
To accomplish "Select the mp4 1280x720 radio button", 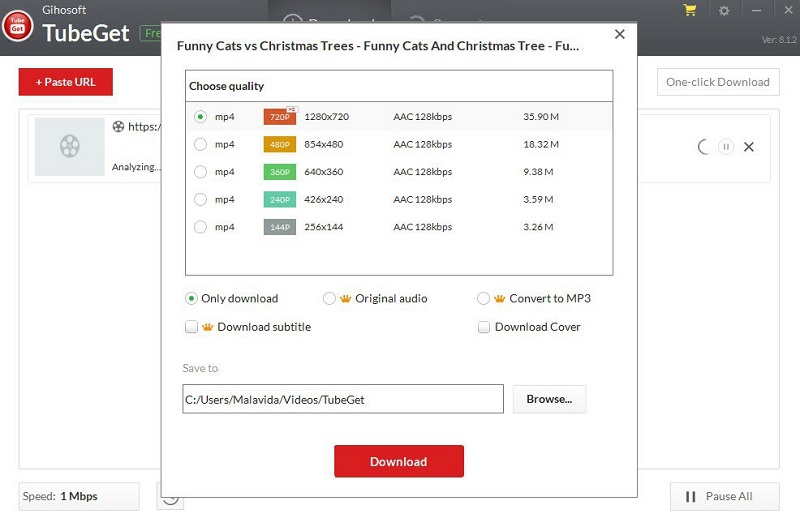I will pyautogui.click(x=201, y=117).
